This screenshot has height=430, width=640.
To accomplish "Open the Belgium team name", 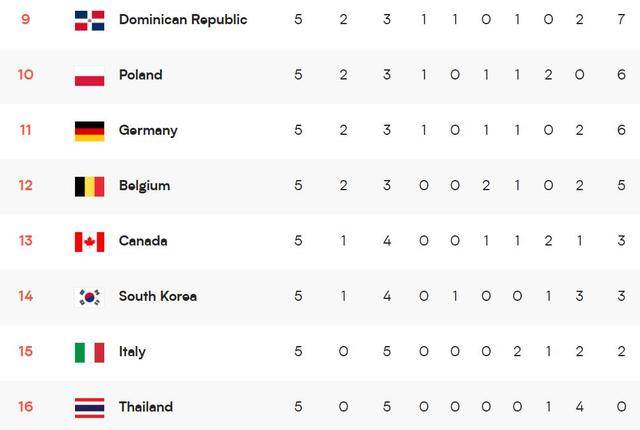I will tap(144, 186).
